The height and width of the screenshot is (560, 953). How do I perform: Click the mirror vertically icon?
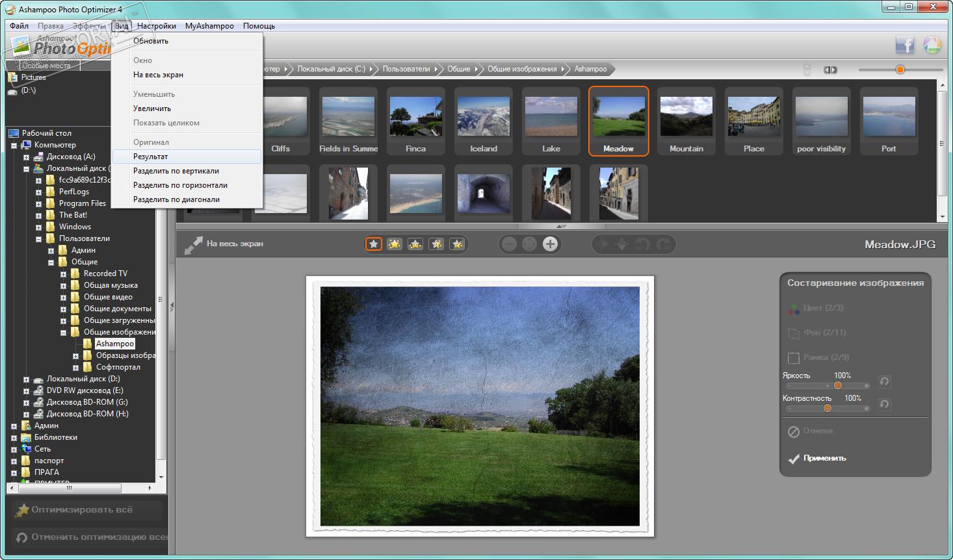pyautogui.click(x=622, y=244)
